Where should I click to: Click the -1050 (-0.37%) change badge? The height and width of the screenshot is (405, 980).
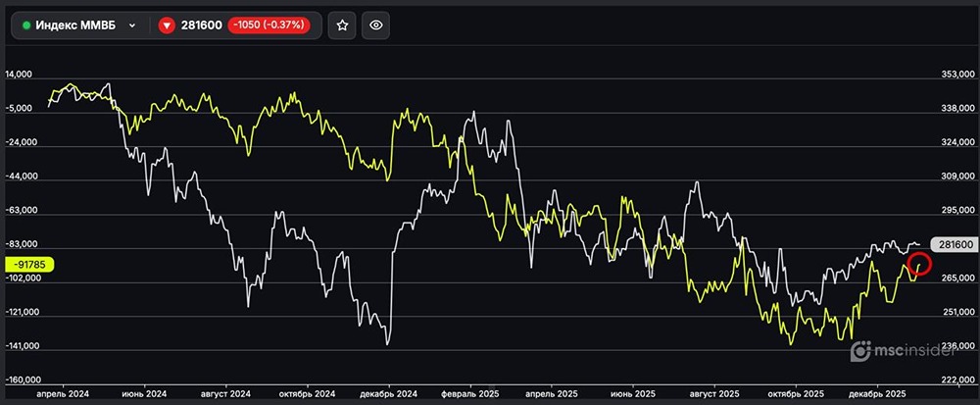[269, 25]
